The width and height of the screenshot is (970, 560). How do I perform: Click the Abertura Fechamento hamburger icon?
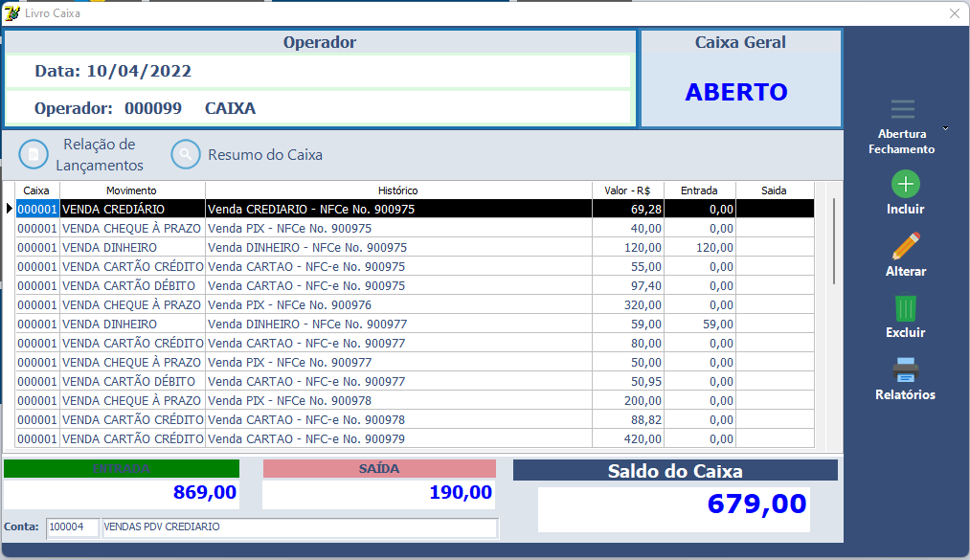pyautogui.click(x=902, y=110)
